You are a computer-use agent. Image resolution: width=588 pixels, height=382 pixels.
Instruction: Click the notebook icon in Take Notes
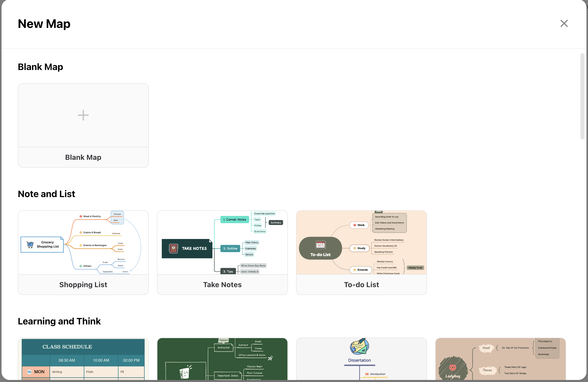(x=173, y=248)
